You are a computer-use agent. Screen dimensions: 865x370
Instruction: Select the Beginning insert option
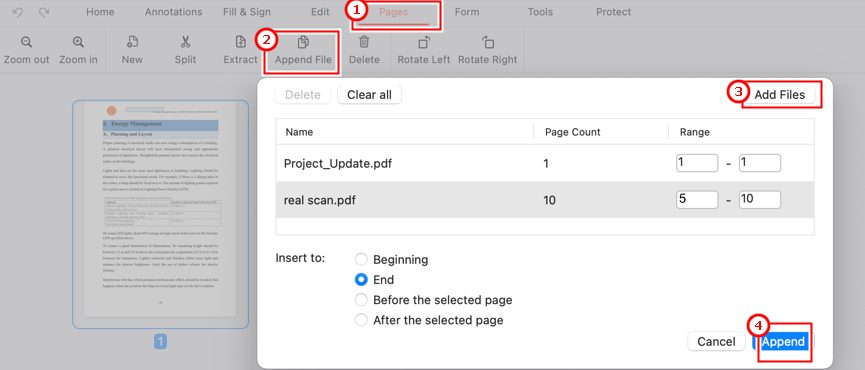pos(361,259)
